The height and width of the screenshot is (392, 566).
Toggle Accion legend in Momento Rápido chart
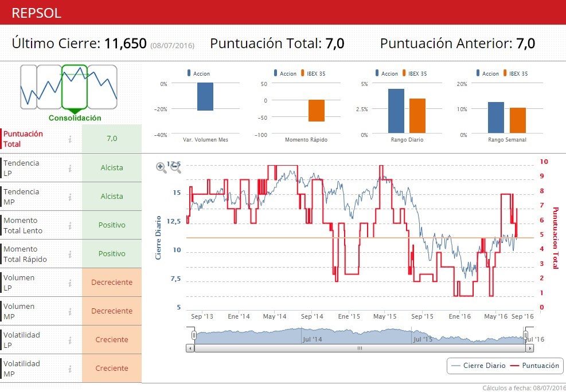pyautogui.click(x=285, y=73)
